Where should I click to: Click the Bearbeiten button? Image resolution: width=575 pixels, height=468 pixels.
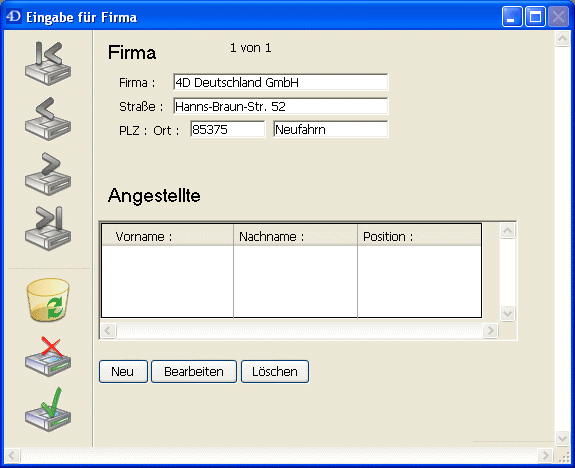(x=194, y=372)
